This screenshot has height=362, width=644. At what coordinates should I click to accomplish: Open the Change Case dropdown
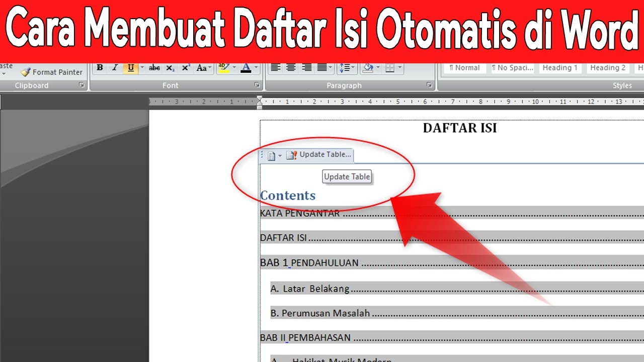[203, 67]
